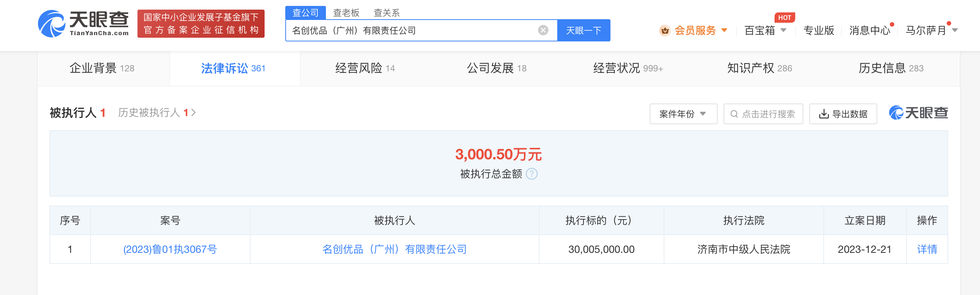This screenshot has width=980, height=295.
Task: Click the TianYanCha logo in header
Action: [83, 24]
